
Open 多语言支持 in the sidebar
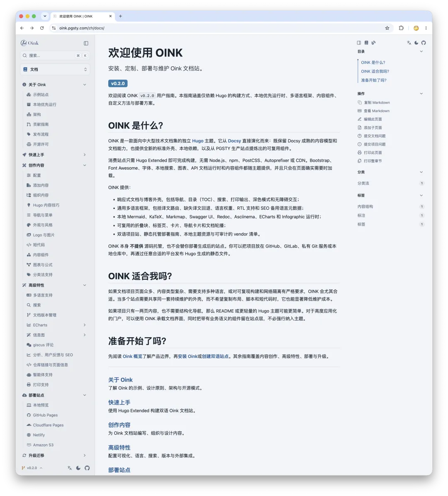(x=43, y=295)
